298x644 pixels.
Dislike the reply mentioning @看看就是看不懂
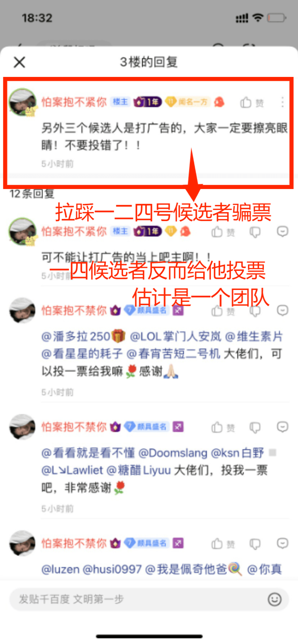[x=255, y=427]
